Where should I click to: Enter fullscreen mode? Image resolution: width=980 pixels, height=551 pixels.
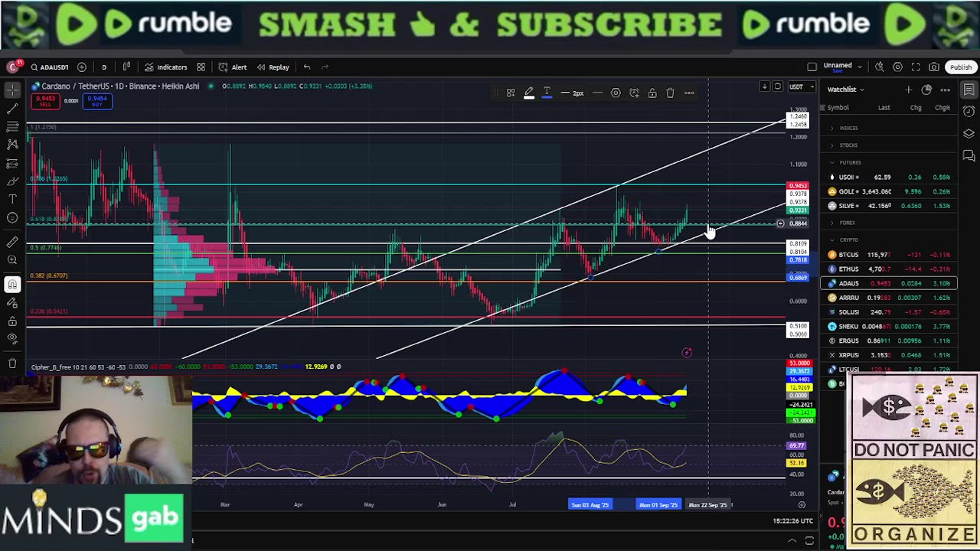(x=916, y=67)
